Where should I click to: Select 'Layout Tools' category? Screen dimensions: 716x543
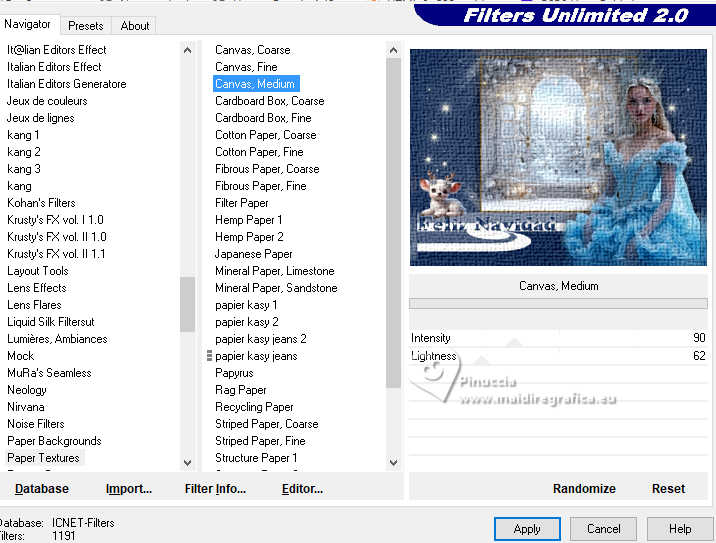(x=37, y=271)
